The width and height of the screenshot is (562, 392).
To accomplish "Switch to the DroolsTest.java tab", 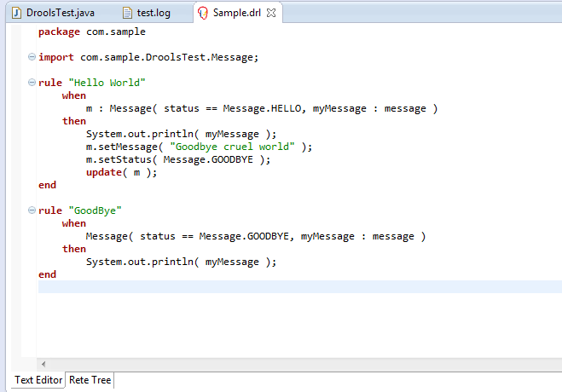I will (x=54, y=13).
